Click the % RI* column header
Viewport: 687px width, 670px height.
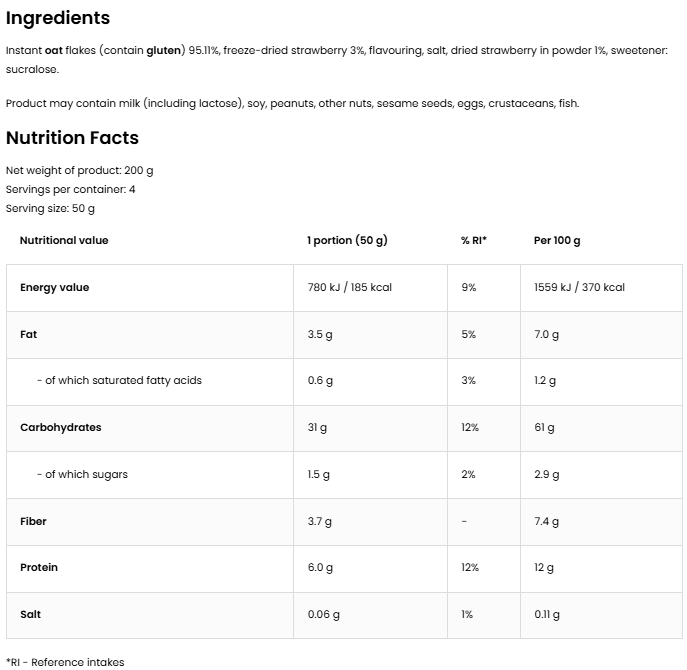click(x=474, y=240)
